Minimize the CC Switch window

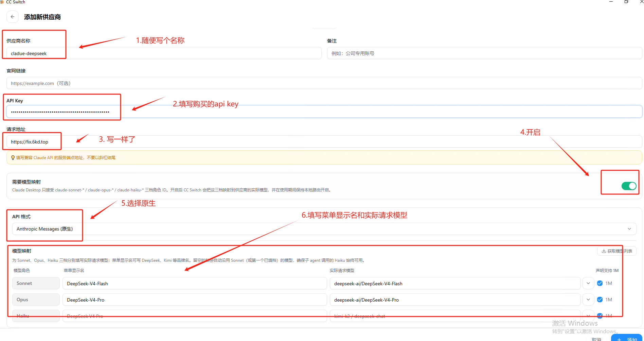click(611, 2)
